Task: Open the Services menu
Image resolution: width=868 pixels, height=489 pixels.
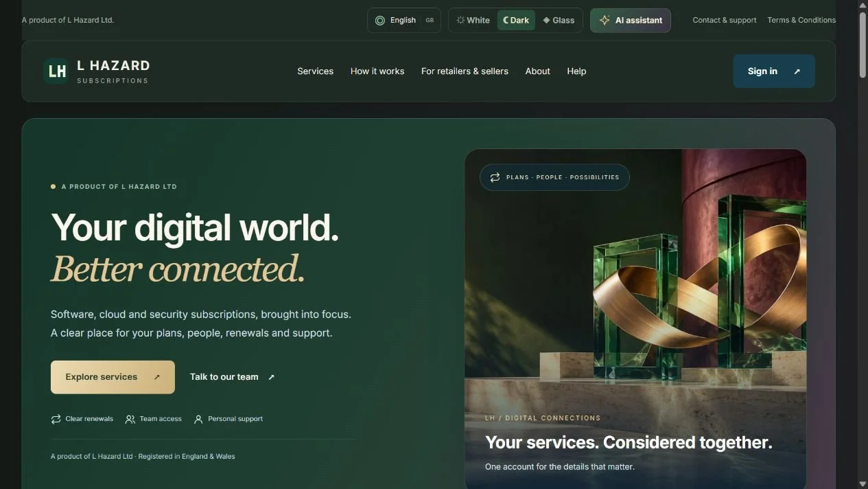Action: (x=316, y=71)
